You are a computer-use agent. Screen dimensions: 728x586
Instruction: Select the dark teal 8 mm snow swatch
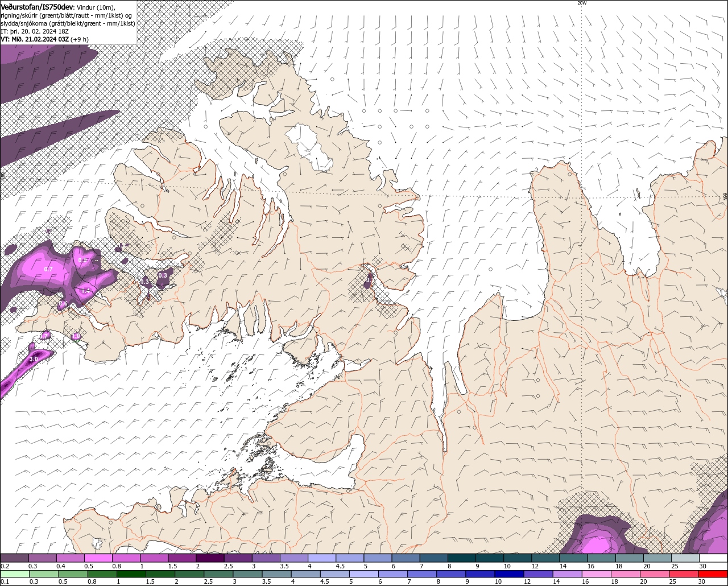[x=462, y=558]
